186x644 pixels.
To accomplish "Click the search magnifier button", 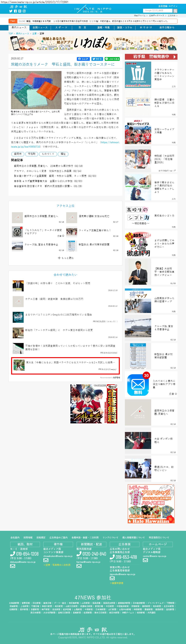I will [x=175, y=11].
